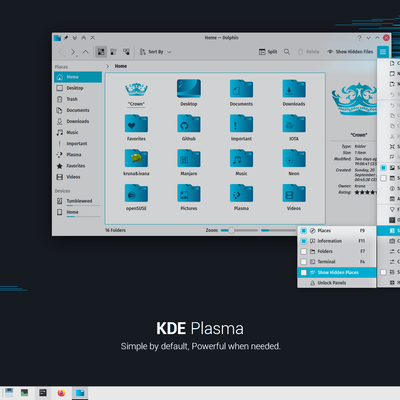Open the hamburger control menu button
The width and height of the screenshot is (400, 400).
(383, 52)
